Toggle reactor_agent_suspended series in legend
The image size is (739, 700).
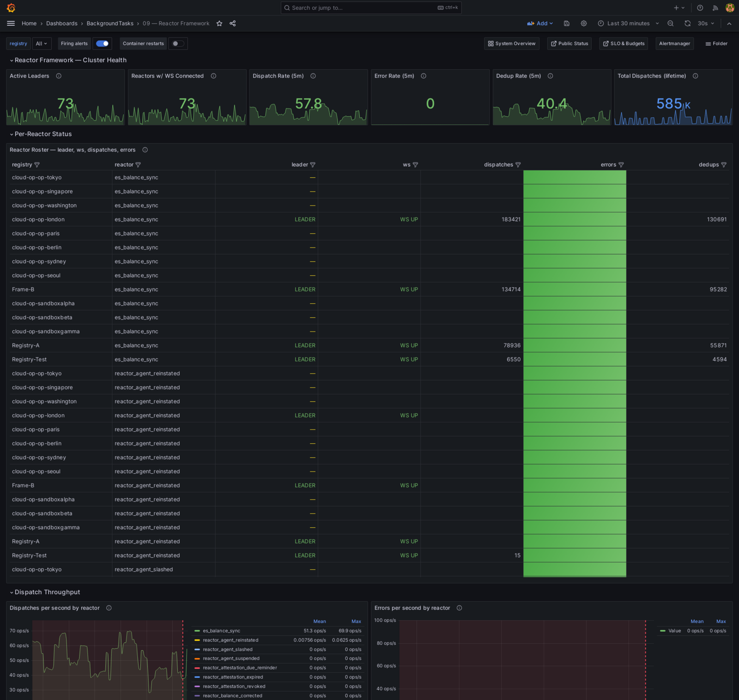point(231,658)
